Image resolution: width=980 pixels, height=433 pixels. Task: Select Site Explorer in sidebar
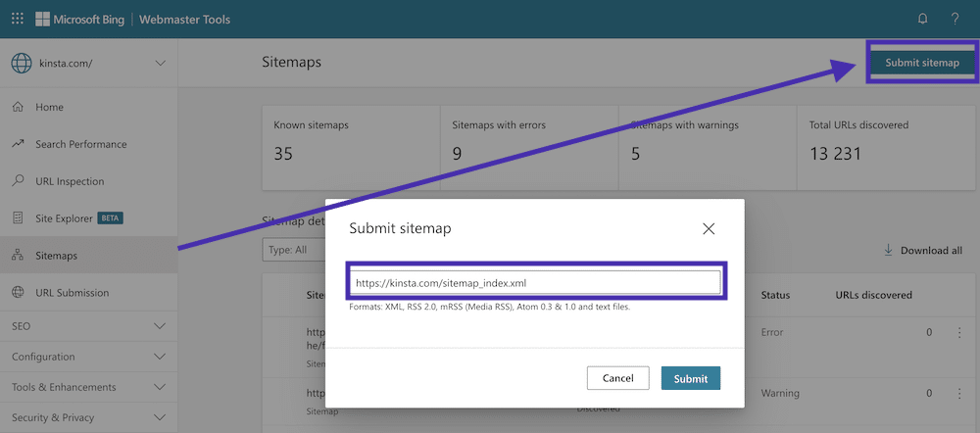(x=64, y=218)
